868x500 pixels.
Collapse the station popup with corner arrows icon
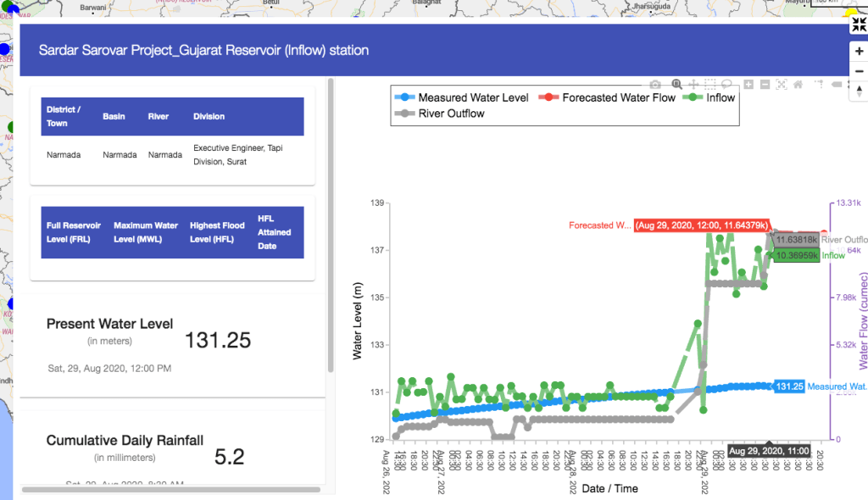pos(859,25)
